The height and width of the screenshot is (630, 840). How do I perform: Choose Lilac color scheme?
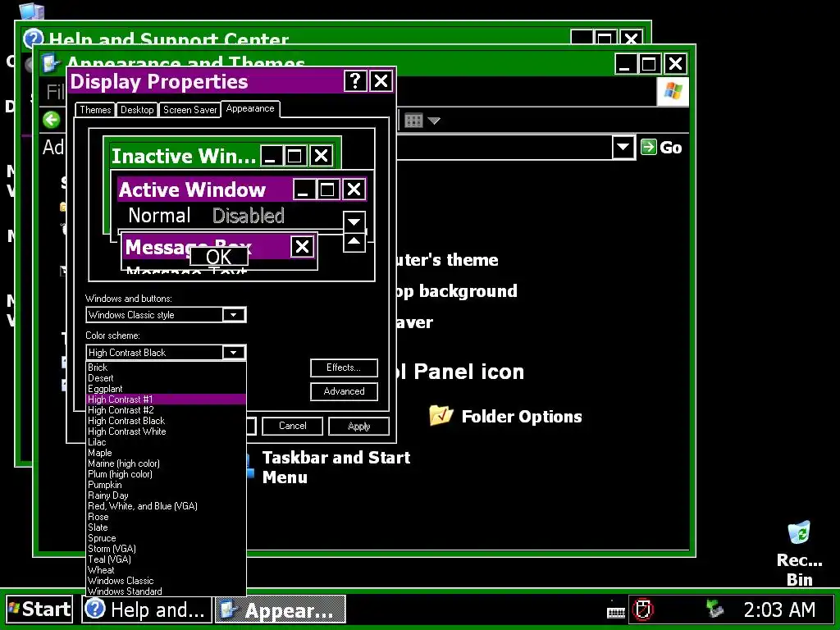(166, 442)
